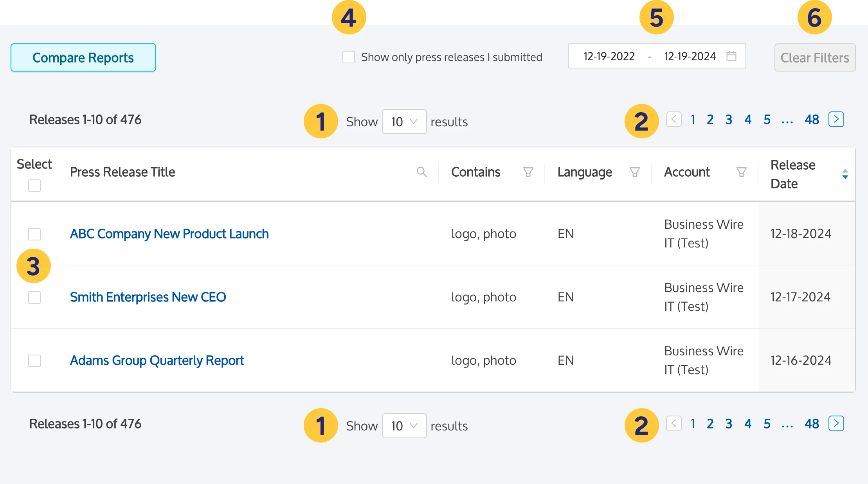The image size is (868, 484).
Task: Go to page 2 in top pagination
Action: click(x=710, y=119)
